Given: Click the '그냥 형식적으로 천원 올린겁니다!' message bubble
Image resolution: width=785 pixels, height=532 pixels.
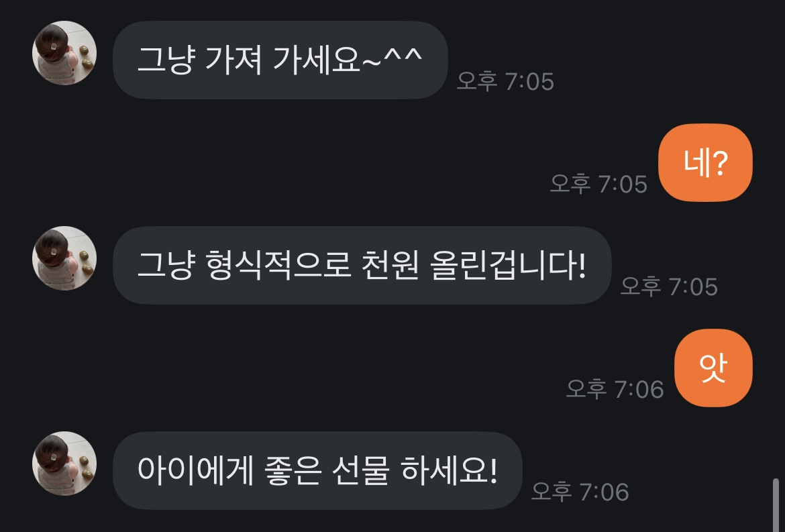Looking at the screenshot, I should (362, 265).
